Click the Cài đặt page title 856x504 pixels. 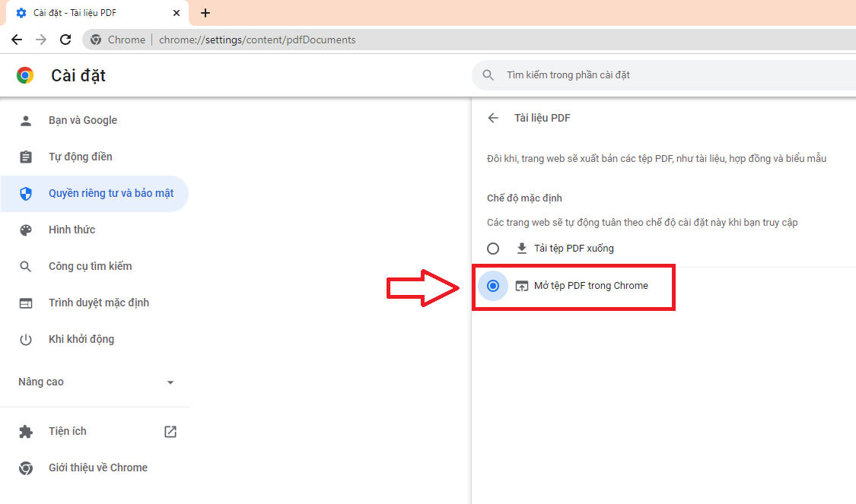pos(78,75)
